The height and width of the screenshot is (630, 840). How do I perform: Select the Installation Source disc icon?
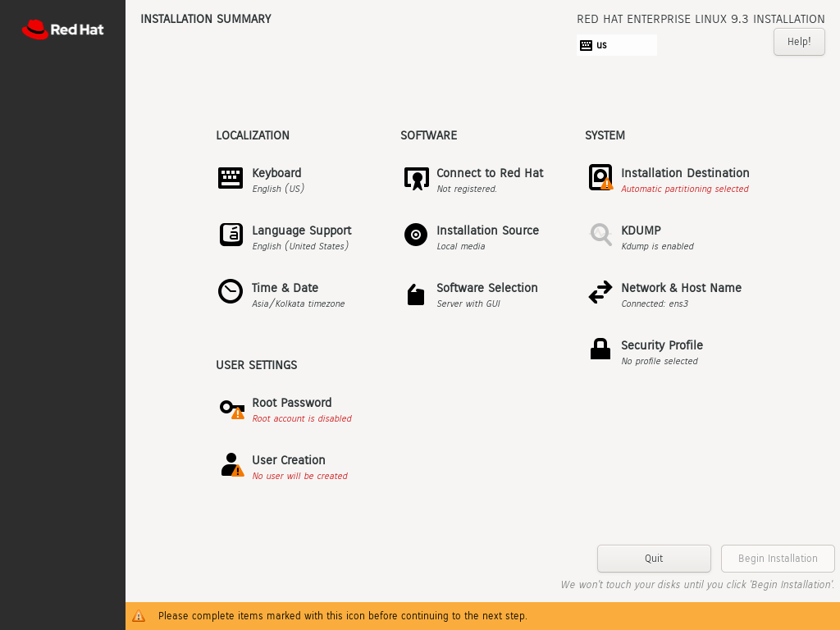coord(416,235)
